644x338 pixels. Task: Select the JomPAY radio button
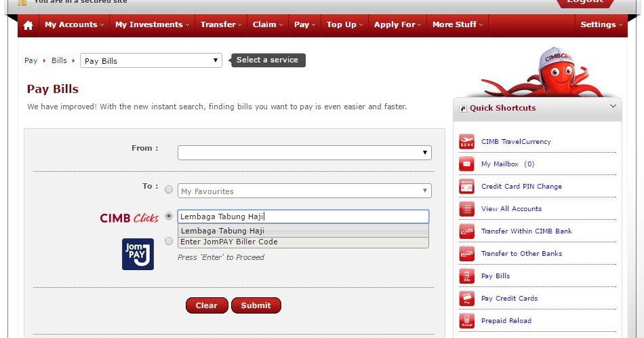coord(168,241)
